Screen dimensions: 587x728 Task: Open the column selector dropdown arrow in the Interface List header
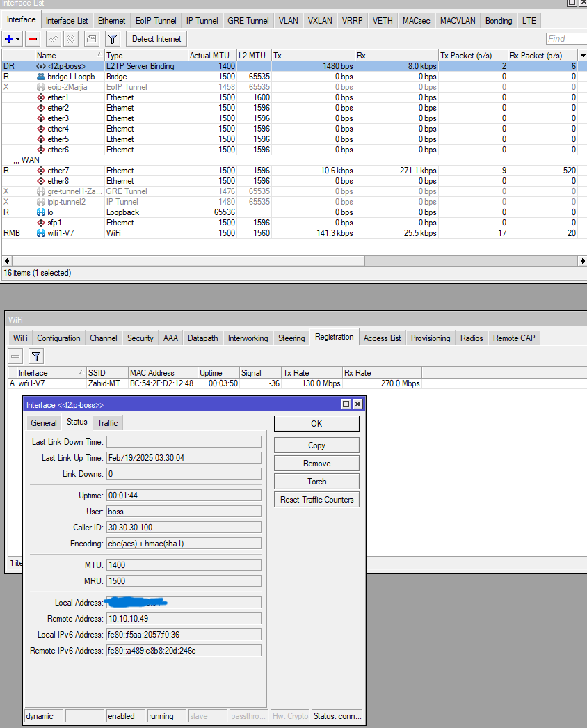point(581,55)
